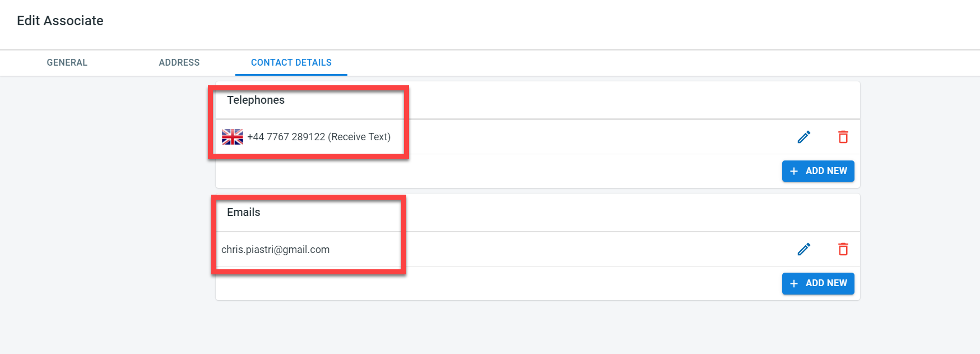Viewport: 980px width, 354px height.
Task: Click the +44 7767 289122 number text
Action: tap(286, 137)
